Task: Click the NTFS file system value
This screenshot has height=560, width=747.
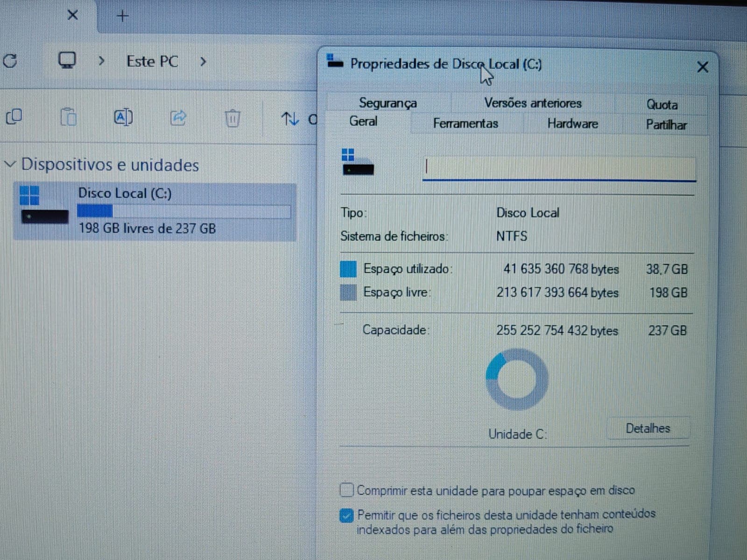Action: pos(511,236)
